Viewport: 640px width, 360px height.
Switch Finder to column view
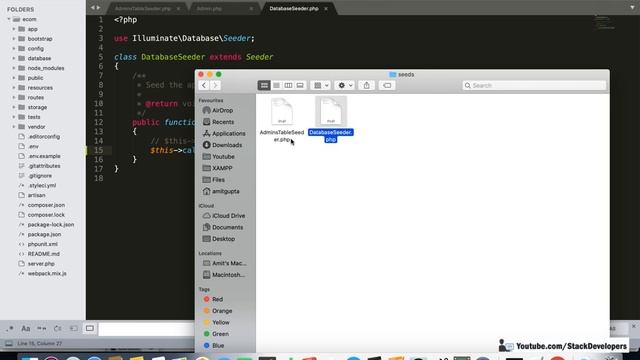(x=288, y=85)
